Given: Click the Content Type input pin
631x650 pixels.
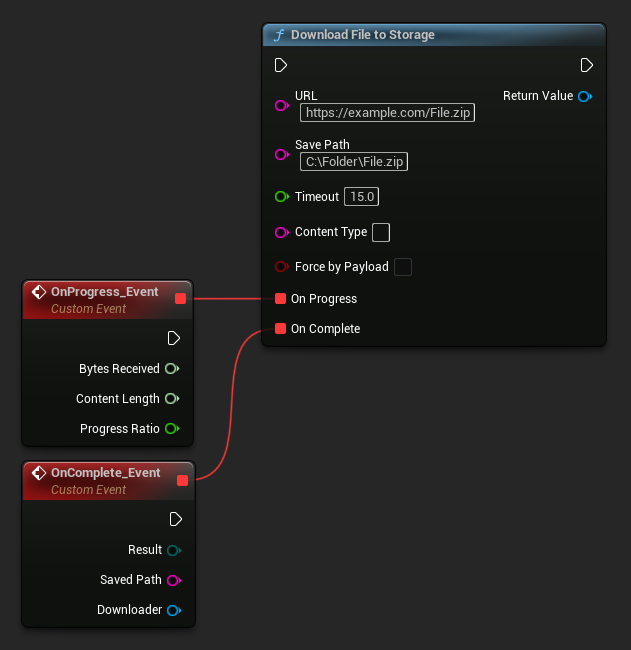Looking at the screenshot, I should [x=281, y=232].
